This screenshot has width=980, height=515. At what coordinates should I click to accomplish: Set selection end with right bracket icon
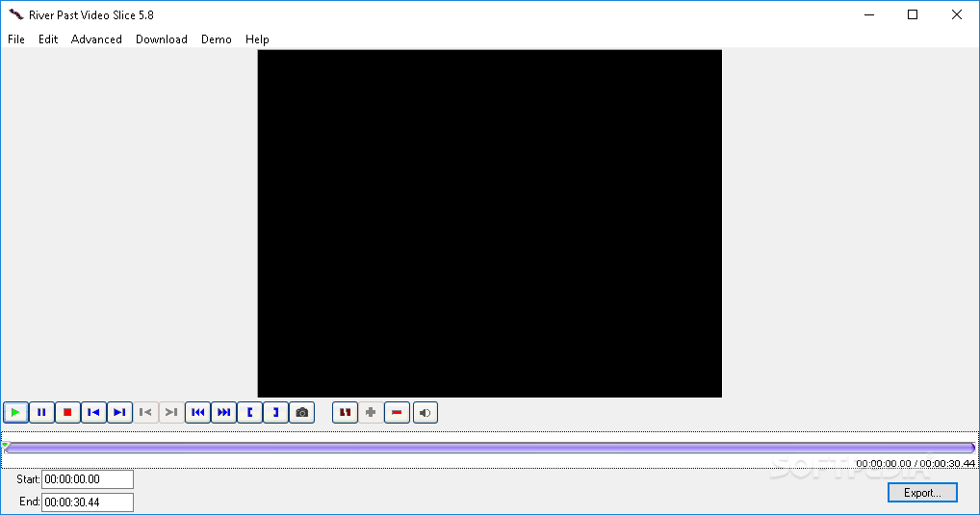(275, 413)
